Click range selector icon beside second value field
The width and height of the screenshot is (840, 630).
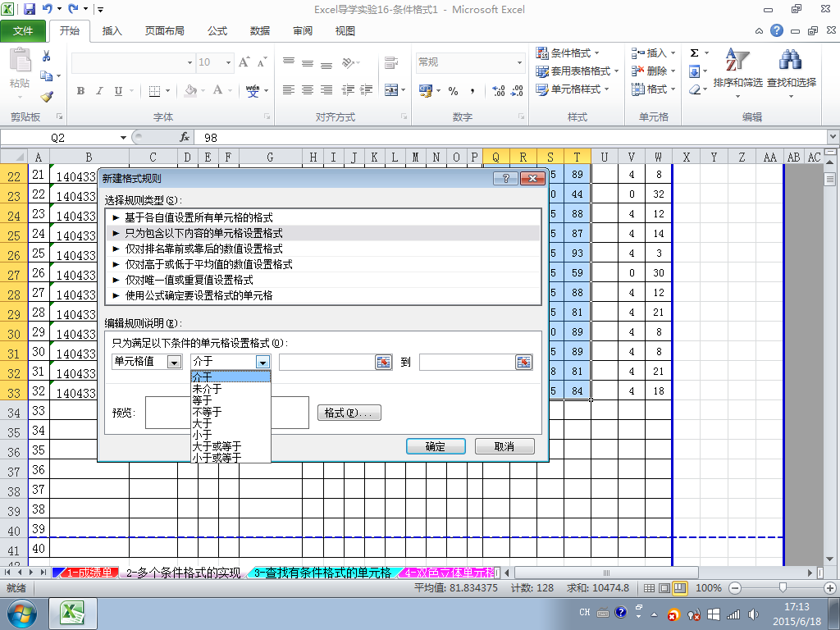(x=523, y=362)
